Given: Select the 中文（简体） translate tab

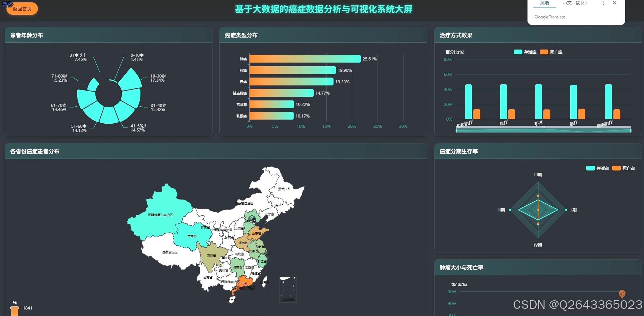Looking at the screenshot, I should [x=575, y=3].
